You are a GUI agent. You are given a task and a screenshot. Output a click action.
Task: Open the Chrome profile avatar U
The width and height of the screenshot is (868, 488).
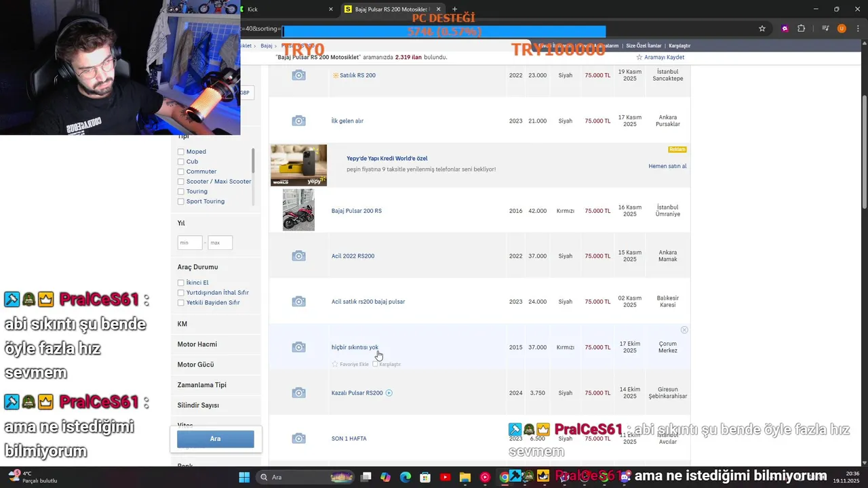[x=842, y=28]
